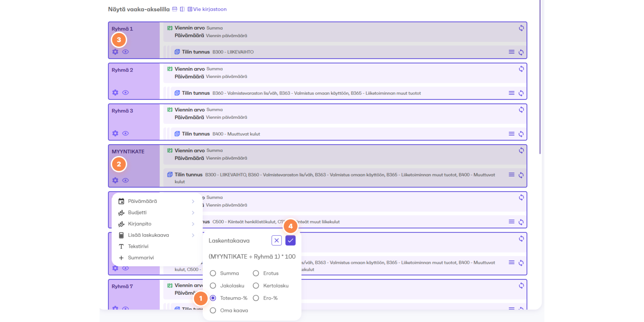
Task: Click the Viennin arvo number icon in Ryhmä 2
Action: (x=170, y=69)
